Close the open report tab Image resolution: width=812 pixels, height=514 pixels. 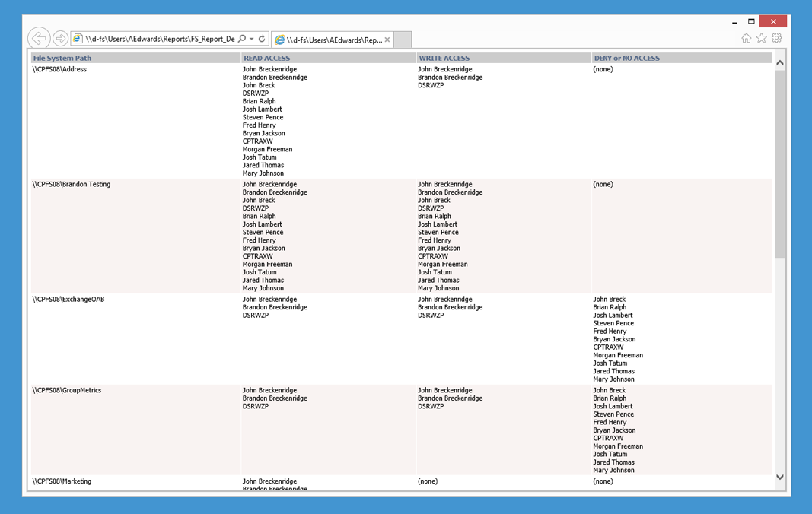pyautogui.click(x=387, y=40)
